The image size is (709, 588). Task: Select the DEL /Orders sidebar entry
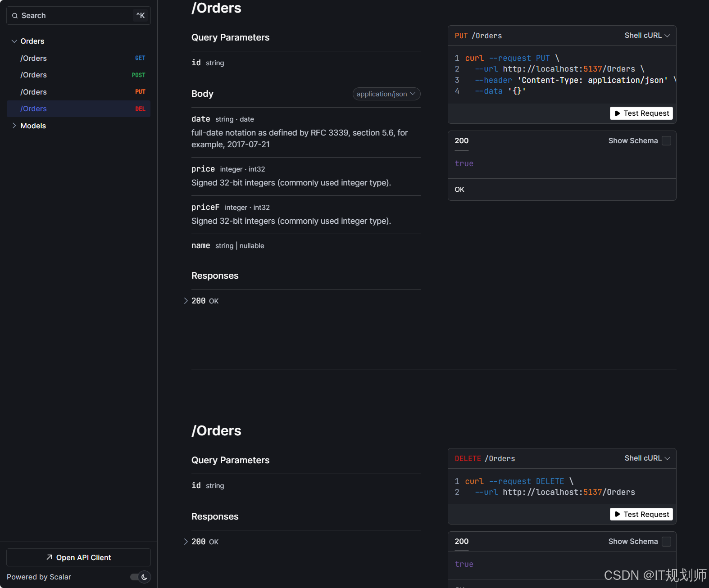78,109
